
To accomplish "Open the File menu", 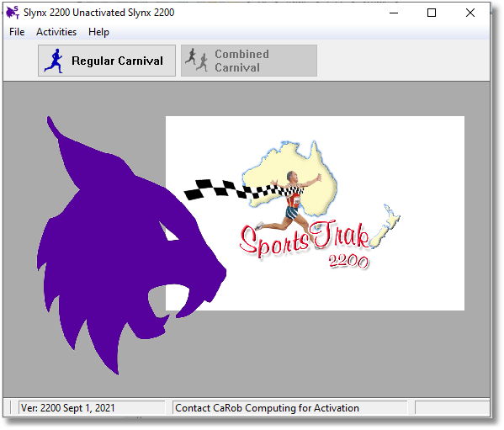I will (17, 32).
